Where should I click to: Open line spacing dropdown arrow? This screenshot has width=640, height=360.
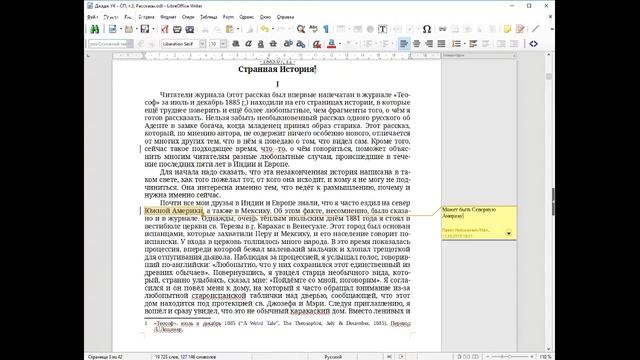click(x=465, y=44)
